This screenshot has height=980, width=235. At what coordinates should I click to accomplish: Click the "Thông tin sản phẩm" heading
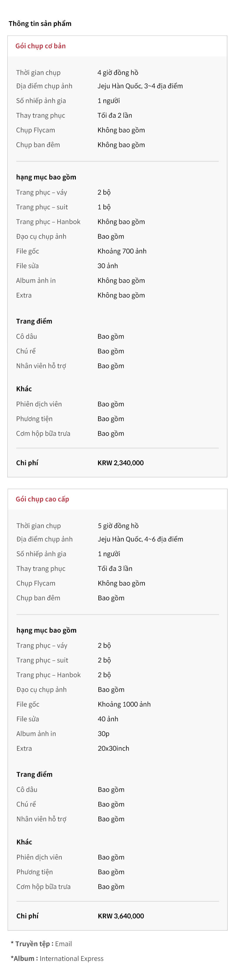tap(40, 24)
